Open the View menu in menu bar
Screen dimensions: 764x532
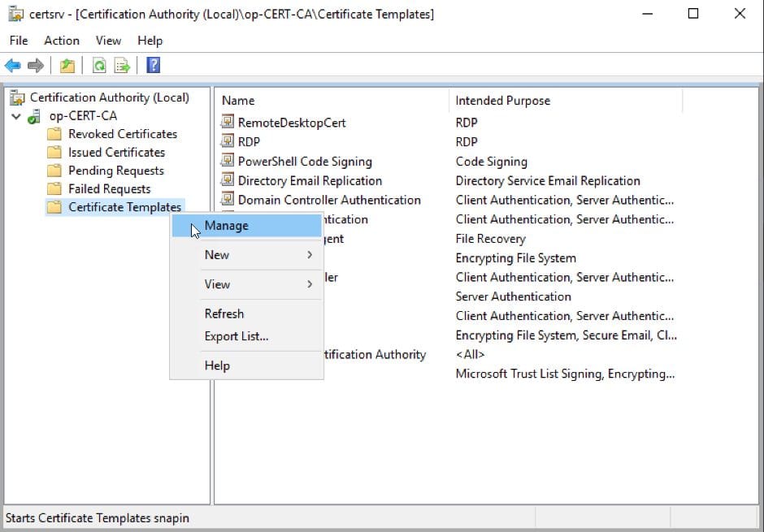[x=108, y=41]
